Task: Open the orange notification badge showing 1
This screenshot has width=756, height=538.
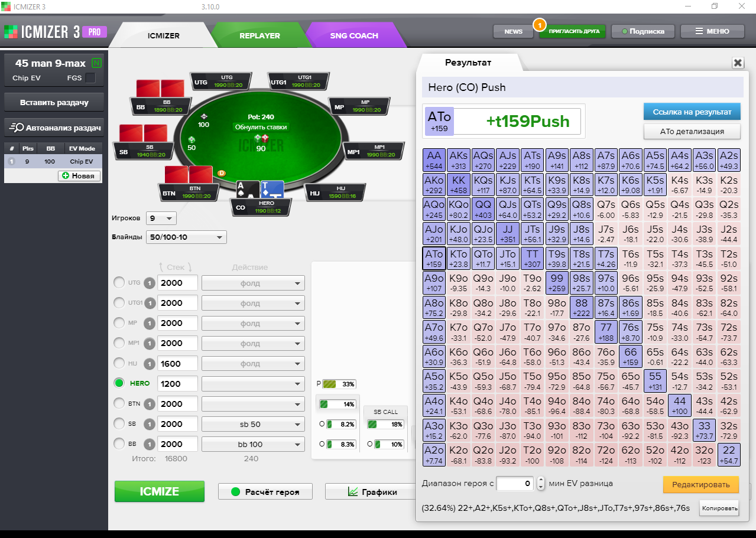Action: (539, 25)
